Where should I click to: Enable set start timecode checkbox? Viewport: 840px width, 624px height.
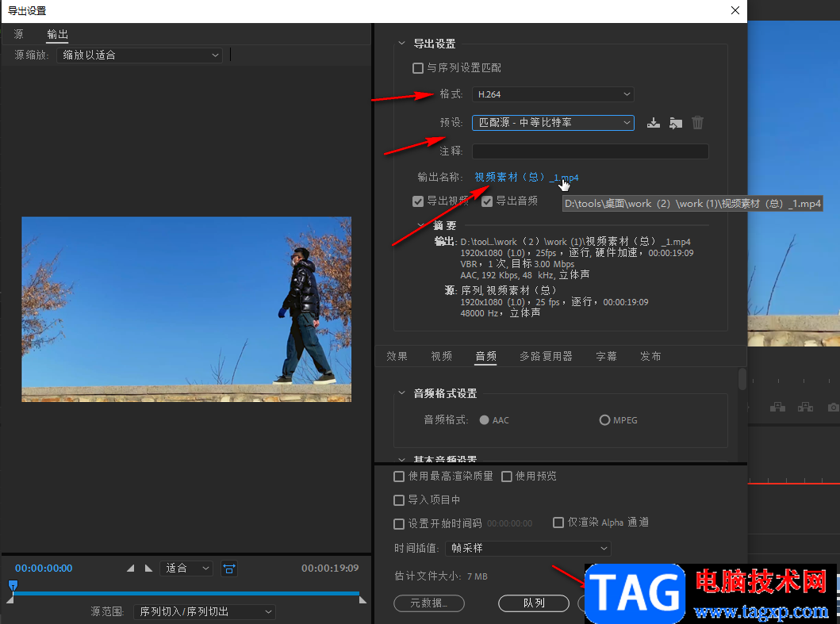[398, 524]
